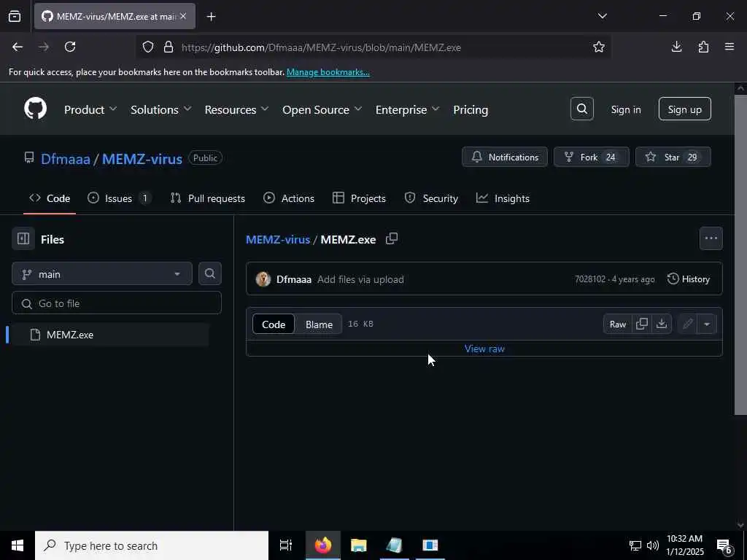Open the Actions tab
Image resolution: width=747 pixels, height=560 pixels.
(289, 198)
